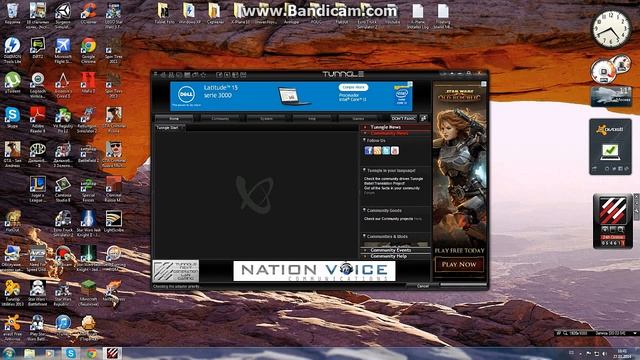Select the Tunngle Start sub-tab
The image size is (640, 360).
(169, 128)
